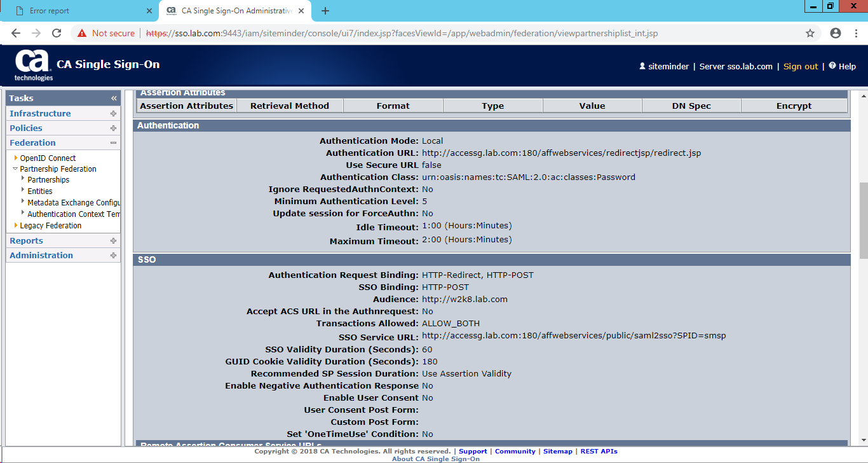Expand the Administration section
The width and height of the screenshot is (868, 463).
pyautogui.click(x=113, y=256)
